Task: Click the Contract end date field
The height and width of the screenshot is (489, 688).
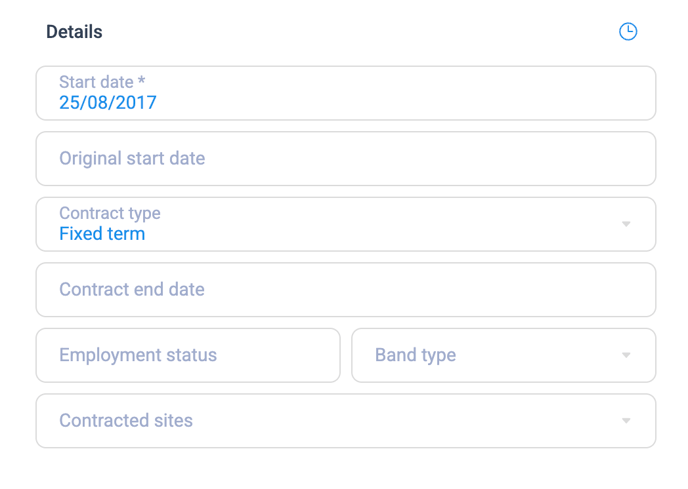Action: point(346,290)
